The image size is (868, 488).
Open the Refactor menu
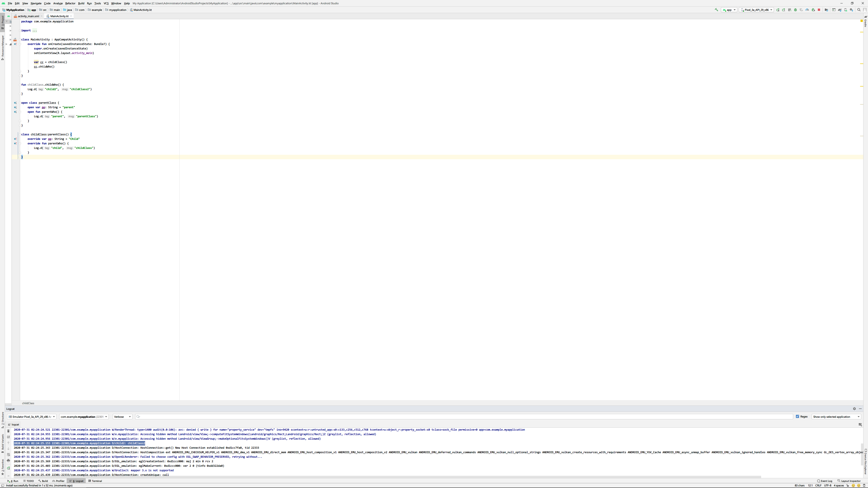(70, 3)
